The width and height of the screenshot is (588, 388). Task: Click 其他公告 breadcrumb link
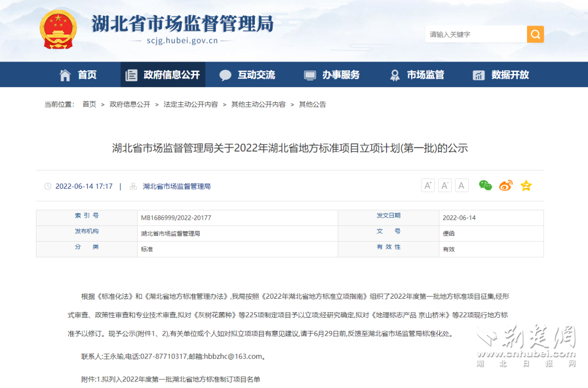coord(313,104)
